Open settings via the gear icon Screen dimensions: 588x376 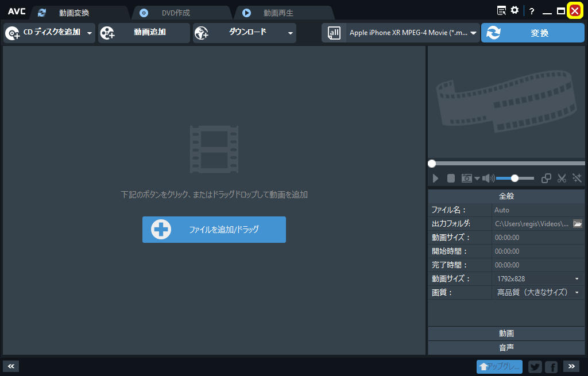[x=514, y=10]
